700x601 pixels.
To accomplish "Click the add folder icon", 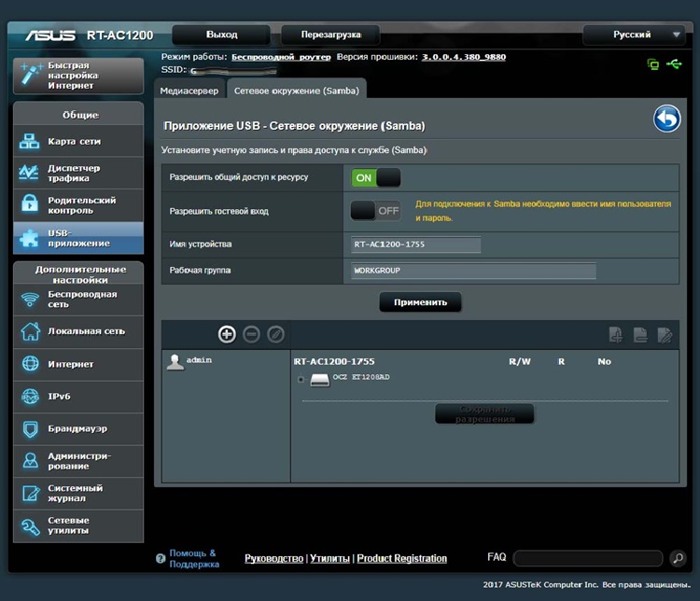I will click(616, 334).
